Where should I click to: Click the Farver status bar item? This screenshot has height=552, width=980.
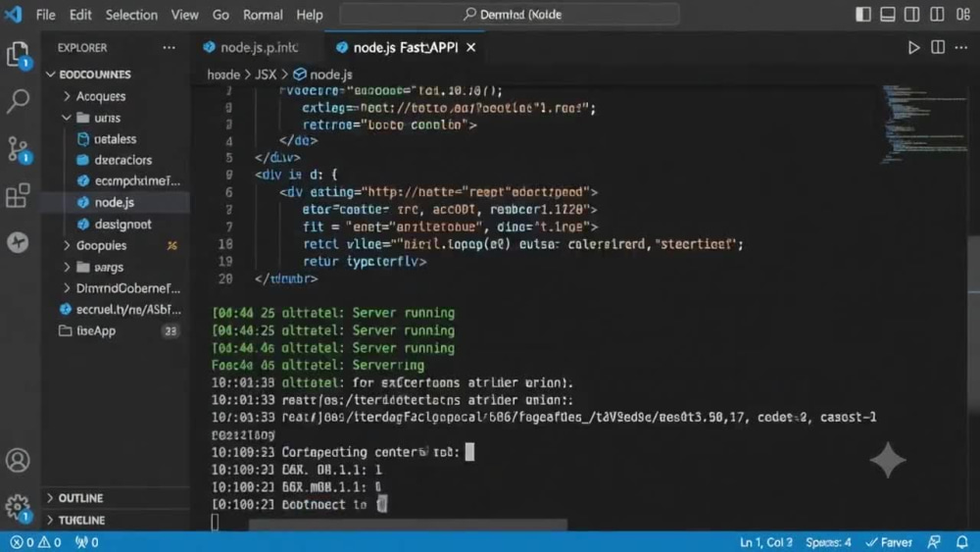coord(889,542)
